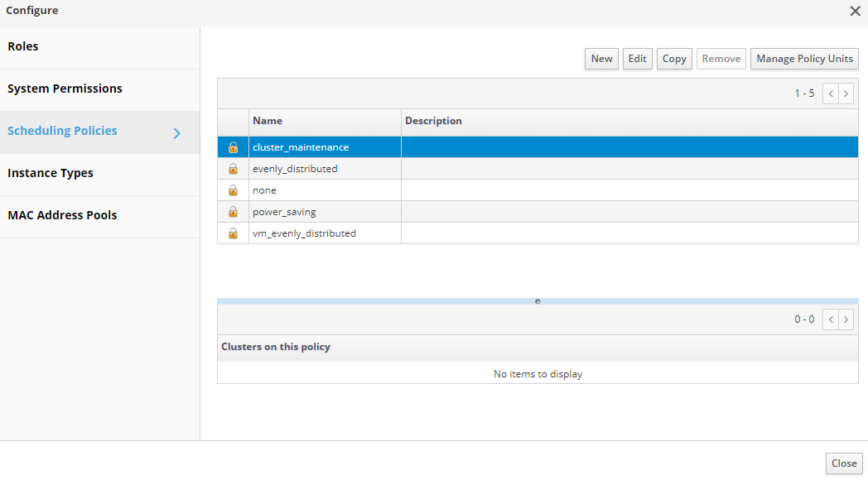Click previous page arrow in clusters panel
The width and height of the screenshot is (868, 480).
click(831, 319)
